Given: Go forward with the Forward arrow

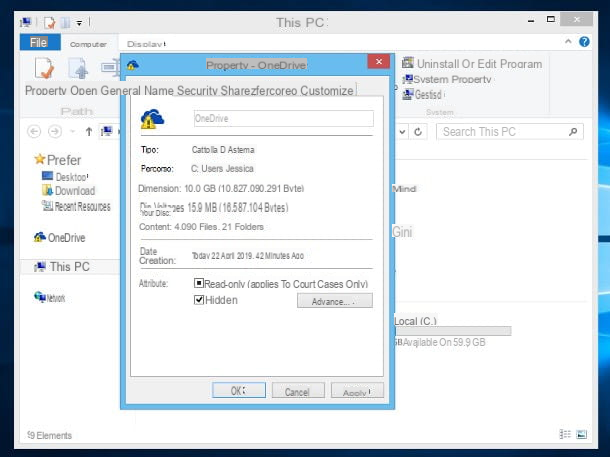Looking at the screenshot, I should click(55, 131).
